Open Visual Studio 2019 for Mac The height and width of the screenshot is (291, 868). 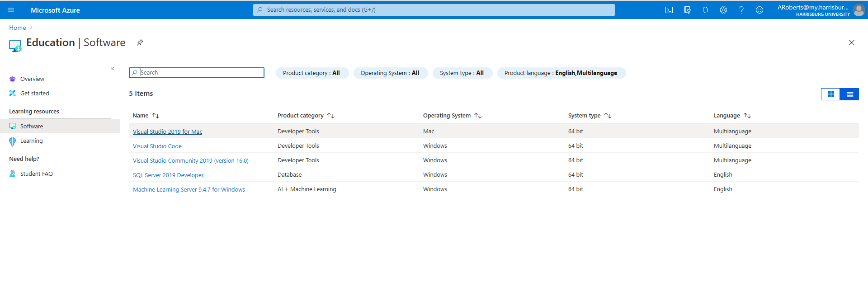tap(167, 131)
